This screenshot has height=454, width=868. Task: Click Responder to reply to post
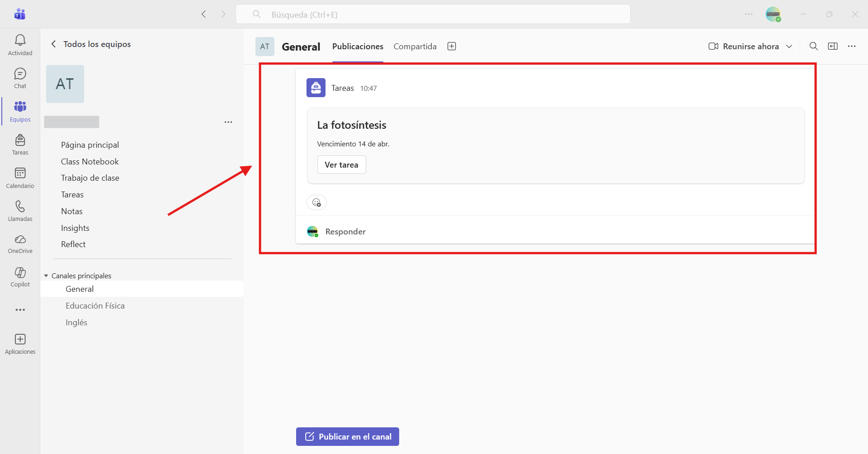coord(345,232)
